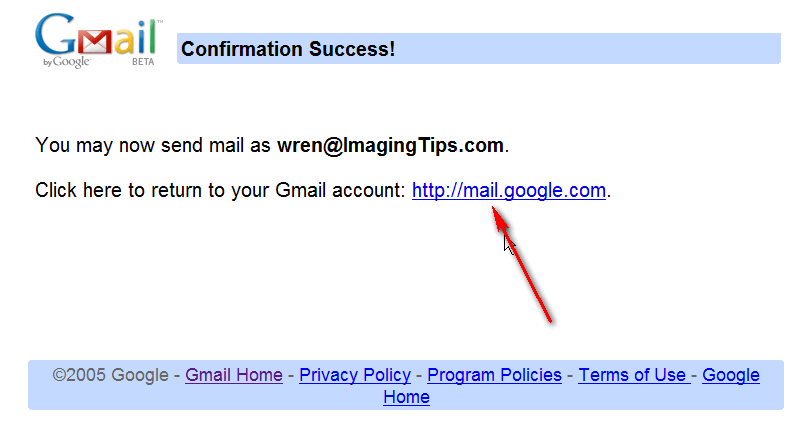The height and width of the screenshot is (425, 812).
Task: Click the Gmail logo
Action: [98, 40]
